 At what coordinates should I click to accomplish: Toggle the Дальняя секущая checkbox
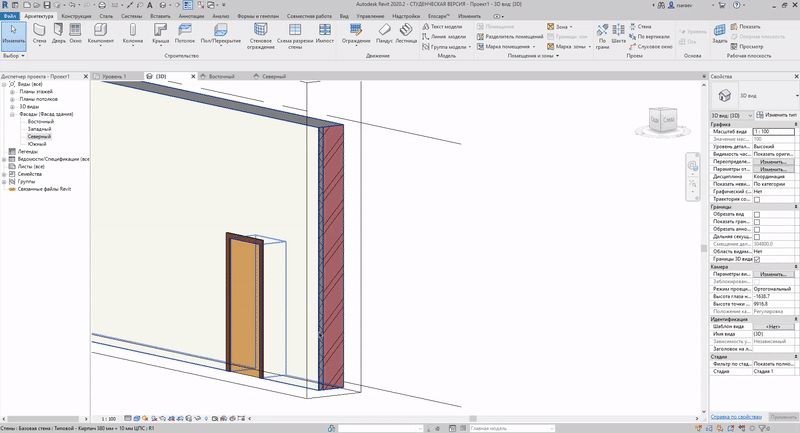[x=757, y=237]
